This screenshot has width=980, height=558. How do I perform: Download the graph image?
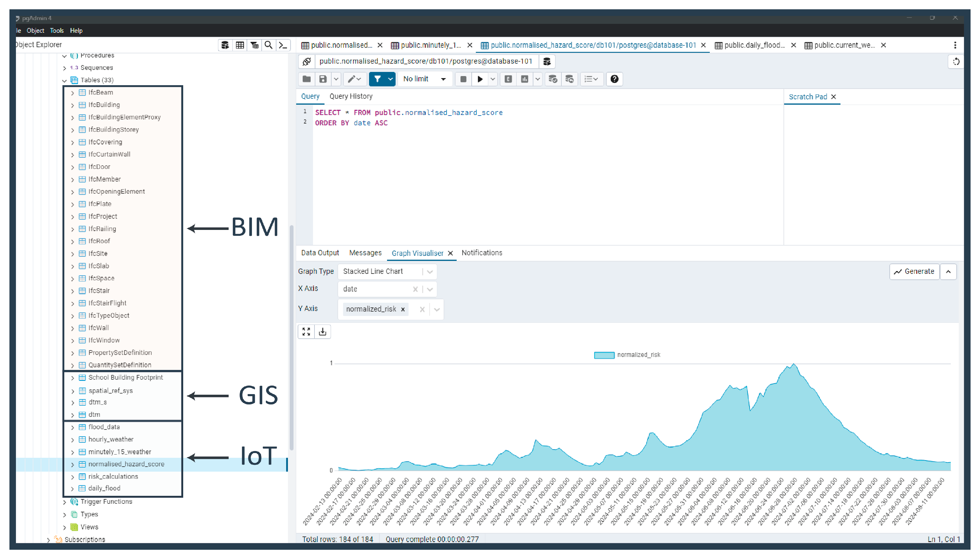pyautogui.click(x=322, y=332)
